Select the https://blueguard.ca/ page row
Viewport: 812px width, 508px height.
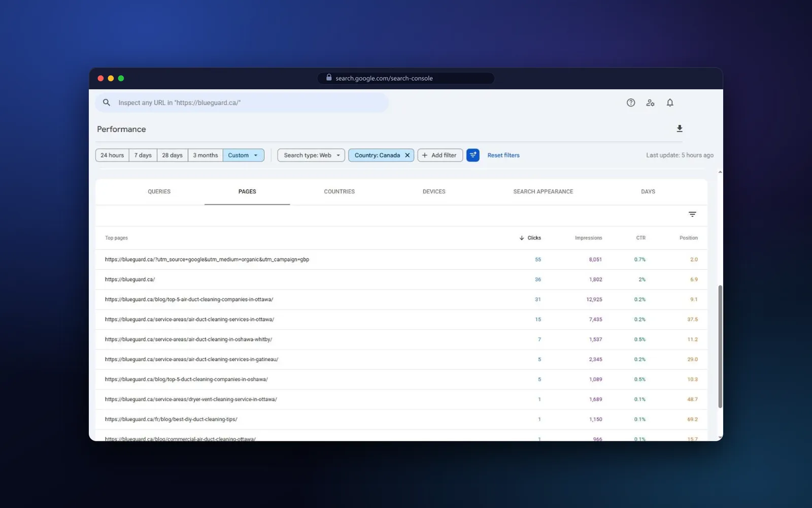tap(401, 279)
